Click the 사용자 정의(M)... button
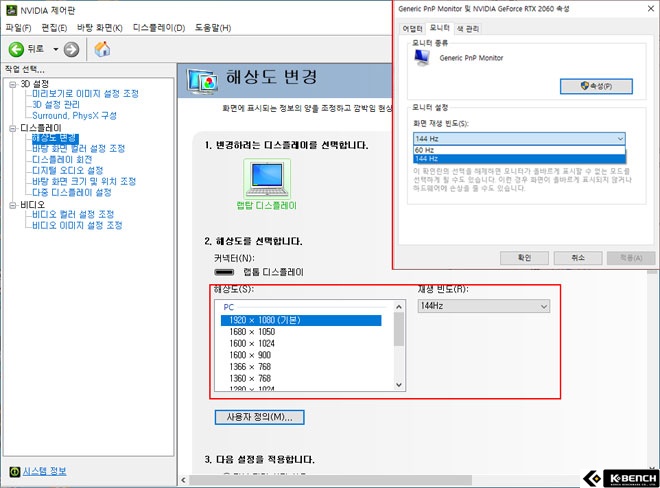This screenshot has width=660, height=488. click(259, 417)
